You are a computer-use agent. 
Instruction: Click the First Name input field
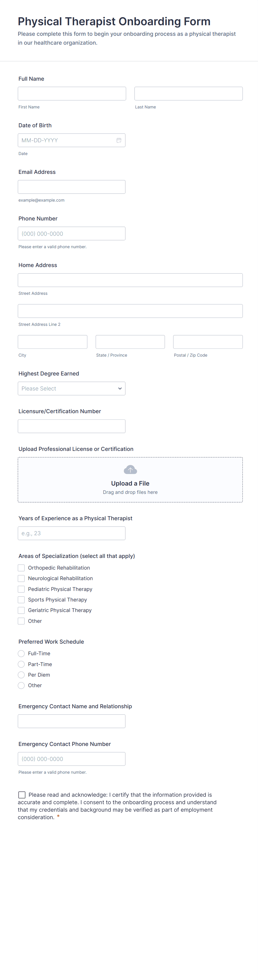tap(72, 93)
